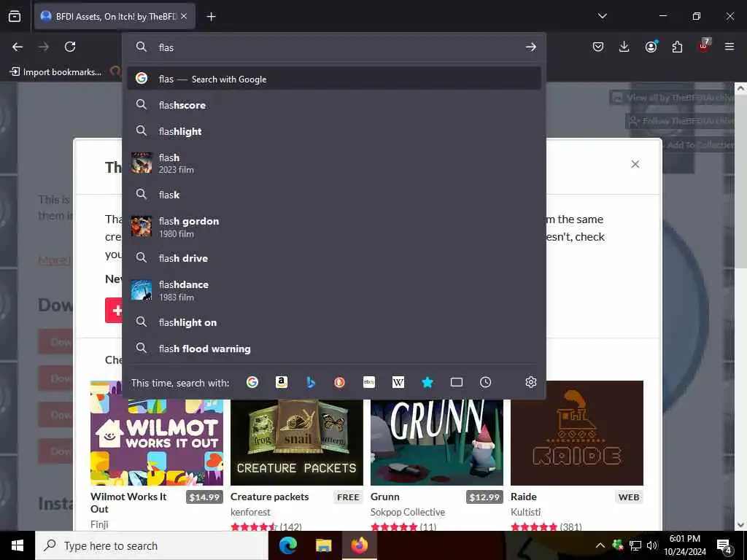Choose the flash flood warning suggestion

coord(334,349)
